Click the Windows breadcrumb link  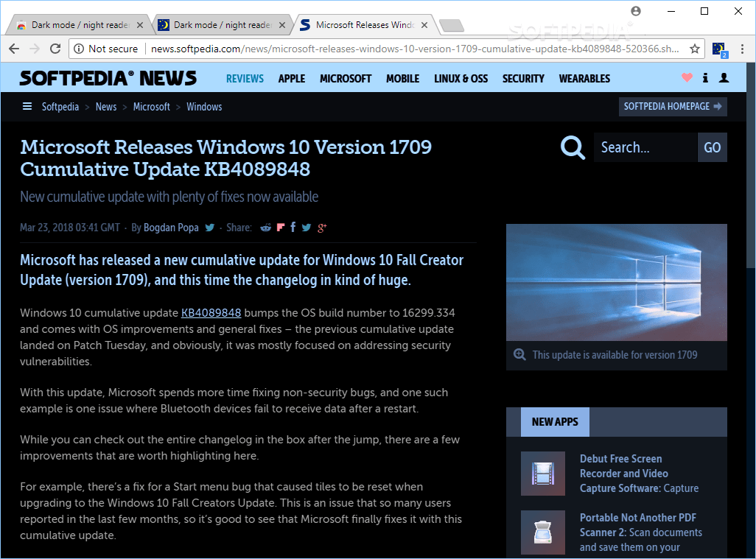pyautogui.click(x=204, y=107)
